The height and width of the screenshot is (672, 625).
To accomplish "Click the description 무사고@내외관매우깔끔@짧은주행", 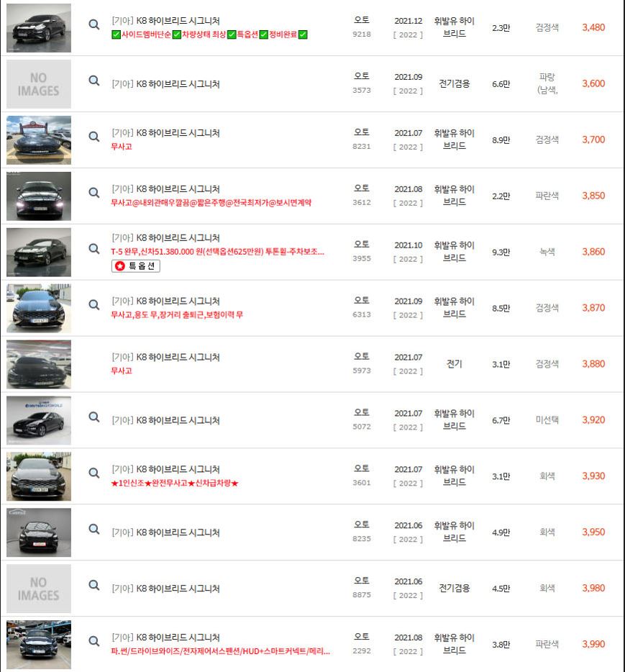I will [x=211, y=203].
